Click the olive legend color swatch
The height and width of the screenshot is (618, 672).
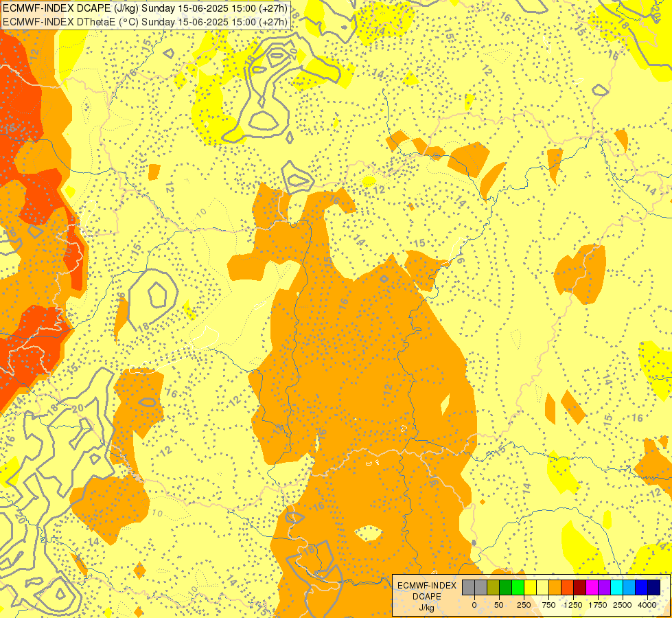click(x=494, y=587)
